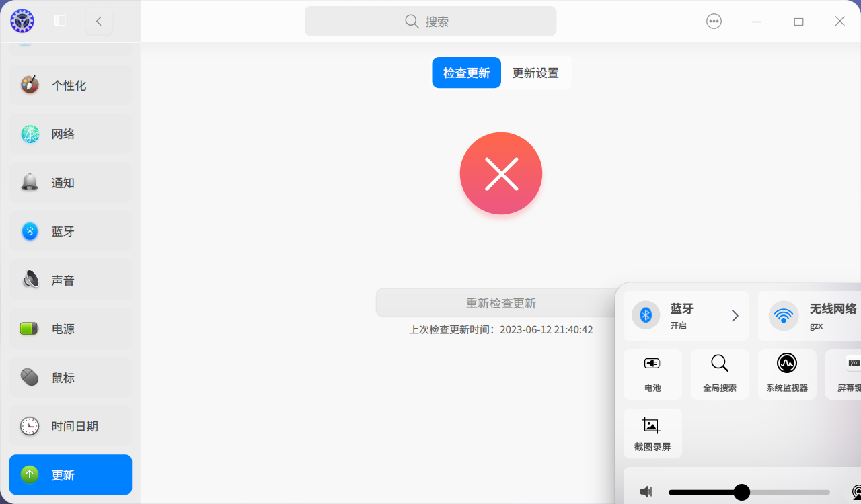The width and height of the screenshot is (861, 504).
Task: Open 截图录屏 tile in quick panel
Action: [x=652, y=433]
